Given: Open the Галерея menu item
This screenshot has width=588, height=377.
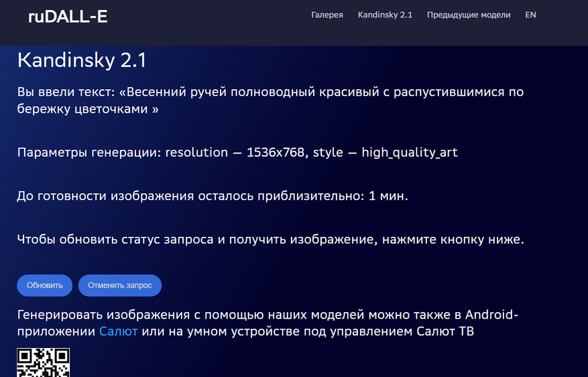Looking at the screenshot, I should tap(327, 15).
